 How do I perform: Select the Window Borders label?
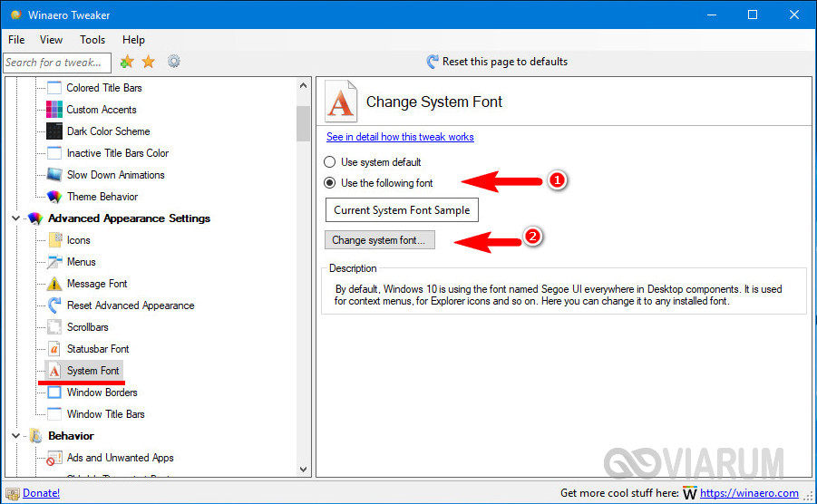tap(102, 393)
